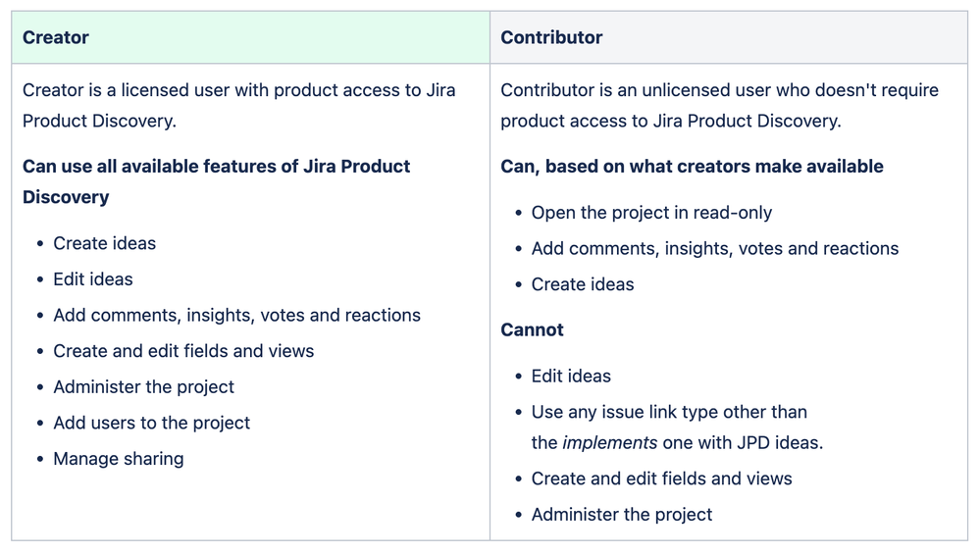Click 'Create ideas' in the Contributor column

coord(583,284)
